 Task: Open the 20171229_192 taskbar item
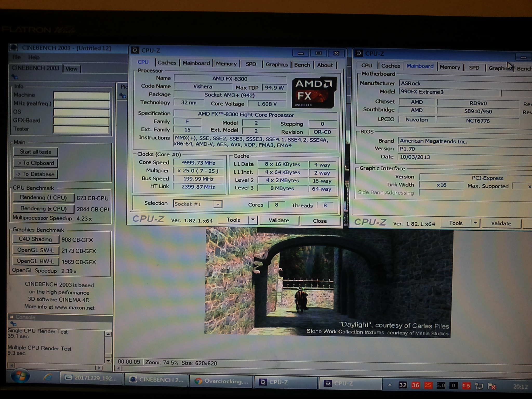91,378
